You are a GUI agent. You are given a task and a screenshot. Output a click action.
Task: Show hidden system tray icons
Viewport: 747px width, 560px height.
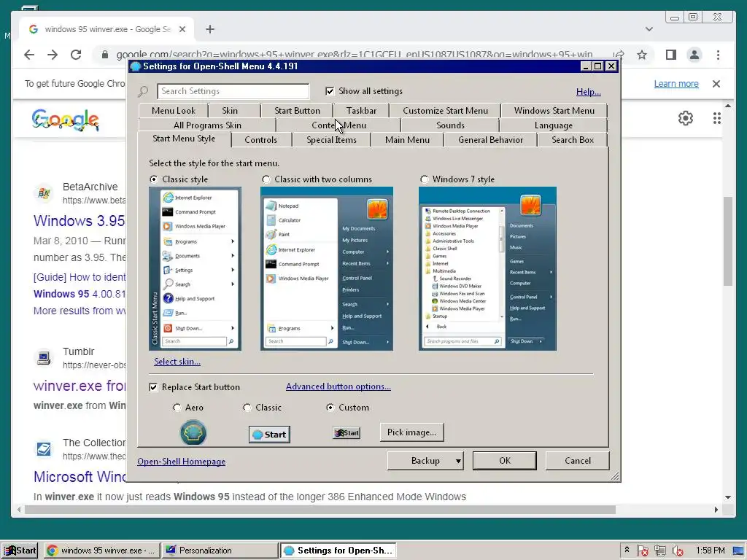point(627,550)
